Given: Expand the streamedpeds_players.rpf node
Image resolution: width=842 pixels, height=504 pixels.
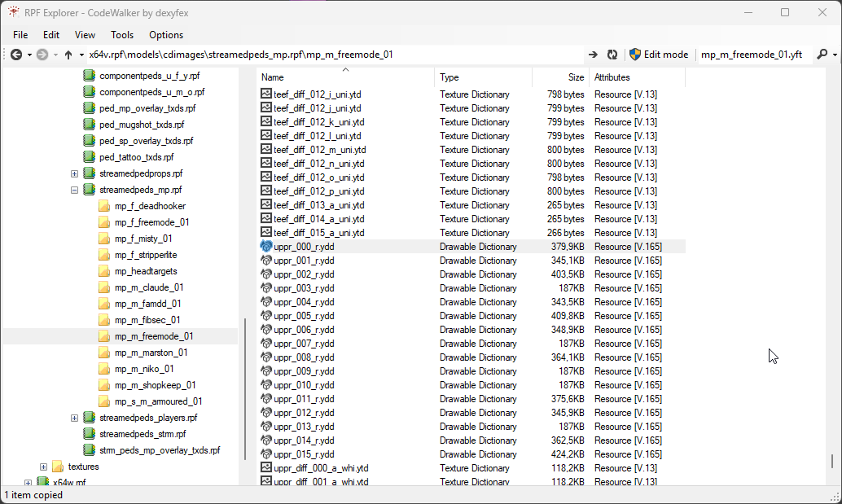Looking at the screenshot, I should click(74, 418).
